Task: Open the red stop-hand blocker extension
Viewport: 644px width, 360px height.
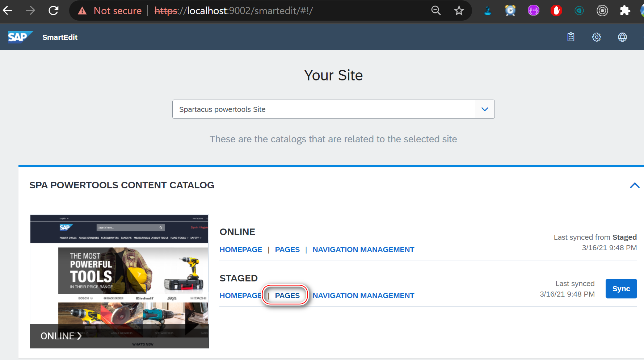Action: coord(556,11)
